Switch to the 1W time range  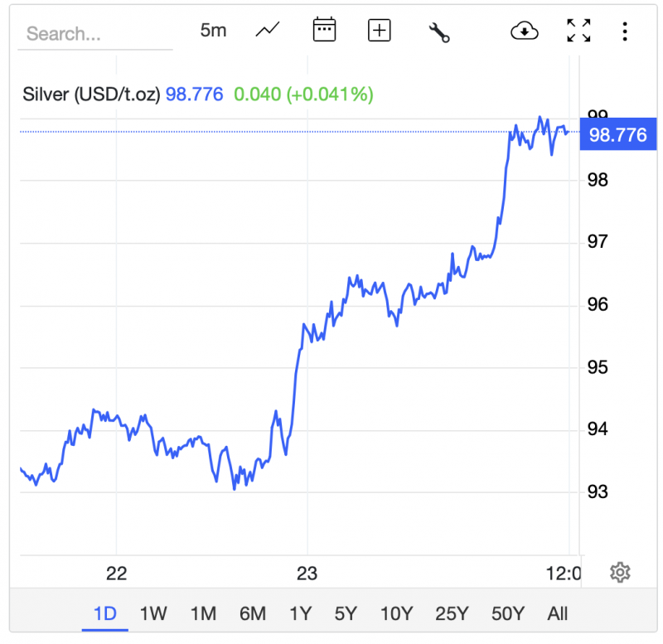[x=153, y=613]
